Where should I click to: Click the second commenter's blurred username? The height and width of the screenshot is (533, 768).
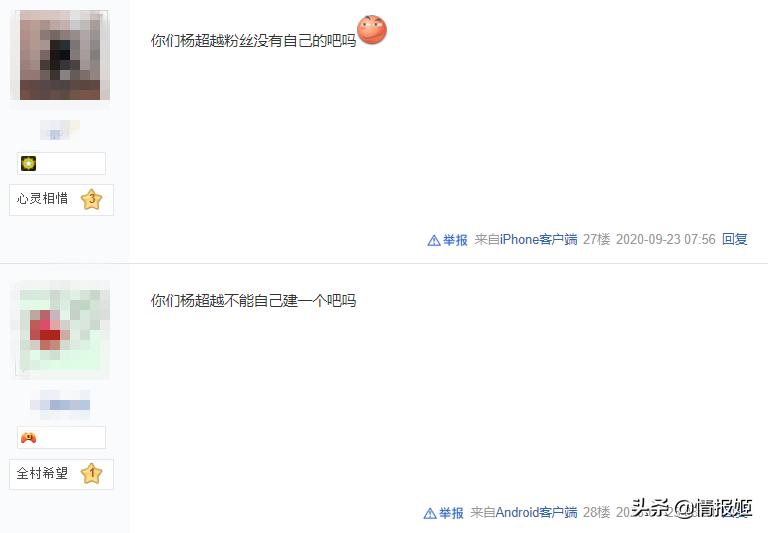click(x=60, y=405)
